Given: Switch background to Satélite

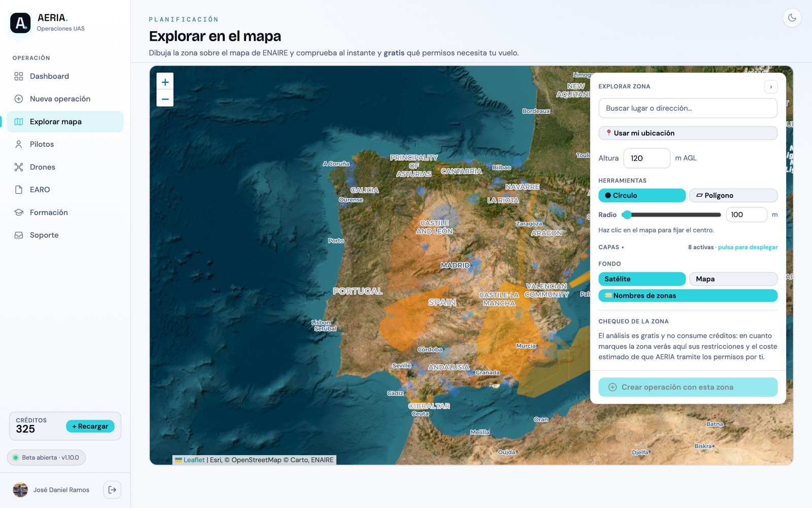Looking at the screenshot, I should point(642,279).
